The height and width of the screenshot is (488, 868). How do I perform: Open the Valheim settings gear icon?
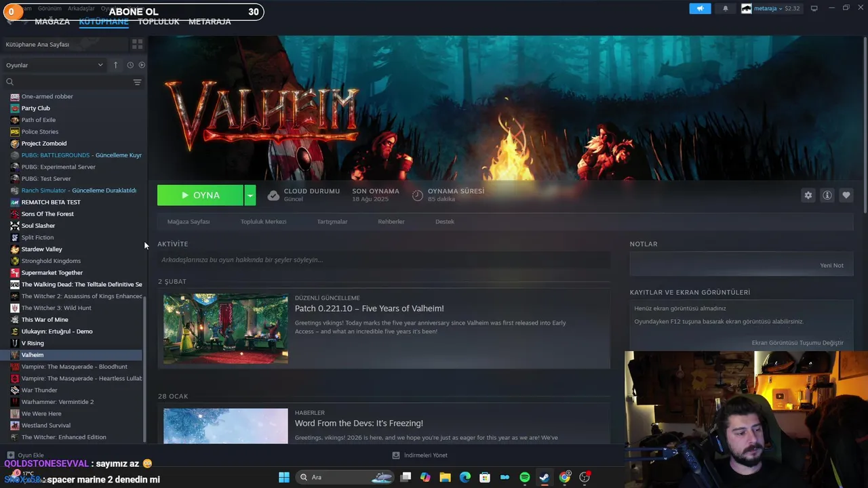pyautogui.click(x=808, y=195)
